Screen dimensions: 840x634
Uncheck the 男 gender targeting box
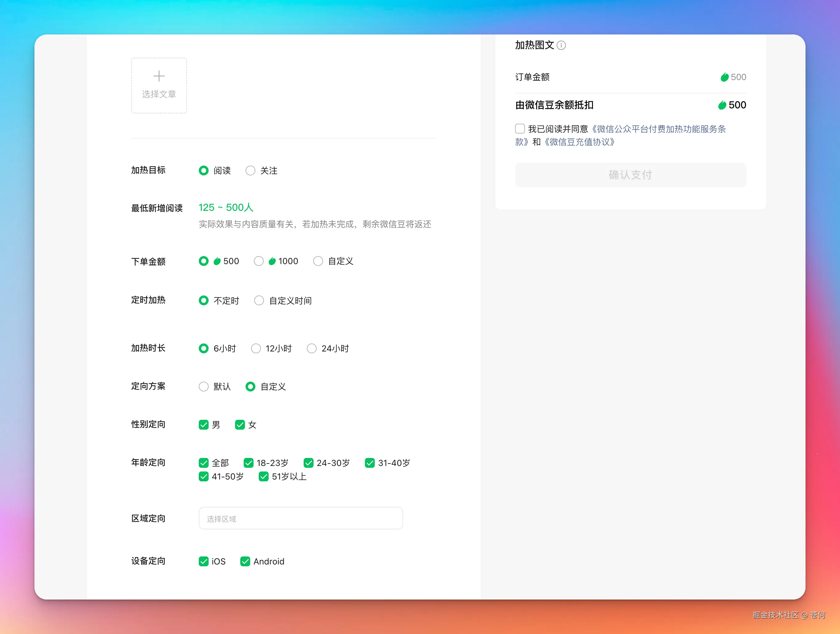point(204,425)
